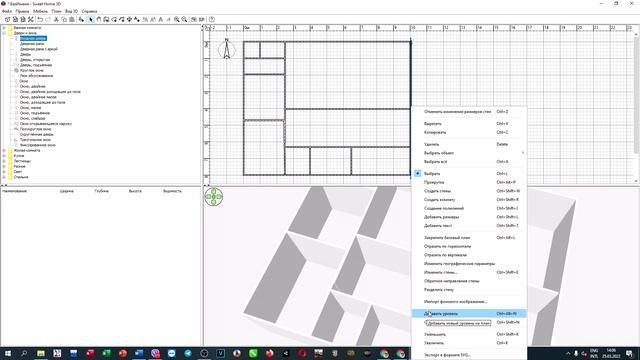Image resolution: width=640 pixels, height=360 pixels.
Task: Choose Удалить in context menu
Action: (x=469, y=144)
